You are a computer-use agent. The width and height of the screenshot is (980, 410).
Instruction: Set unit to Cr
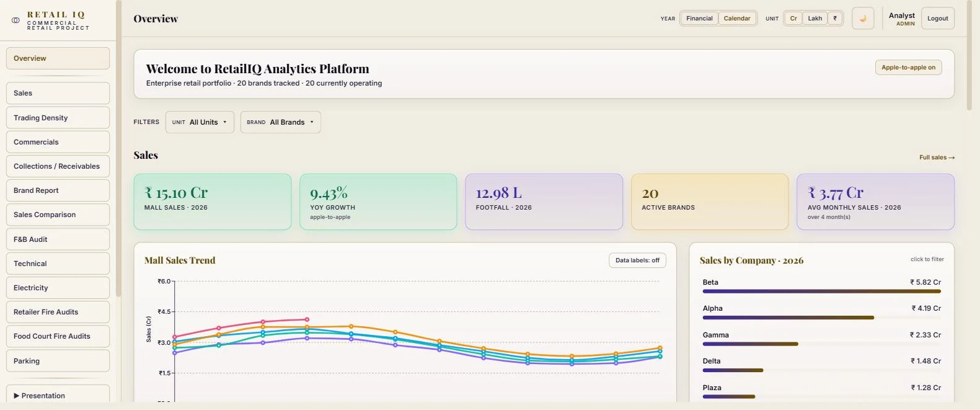[x=793, y=19]
